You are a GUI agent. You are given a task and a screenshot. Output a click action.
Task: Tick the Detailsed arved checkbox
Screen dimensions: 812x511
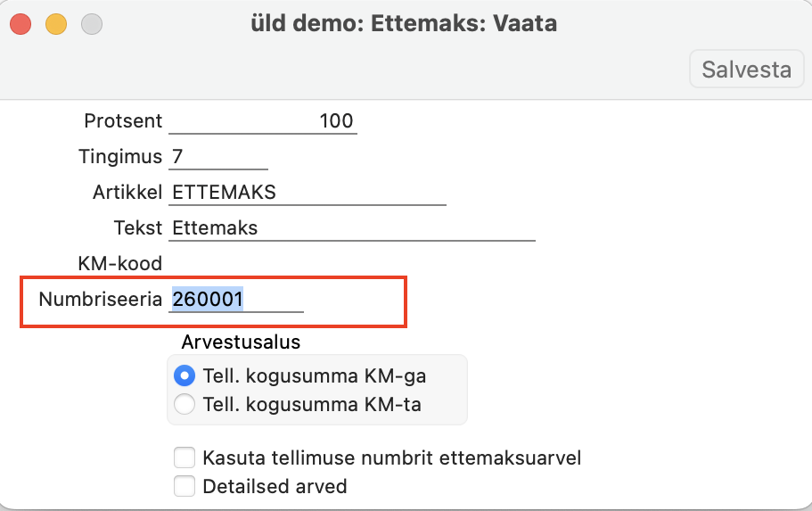(x=185, y=486)
